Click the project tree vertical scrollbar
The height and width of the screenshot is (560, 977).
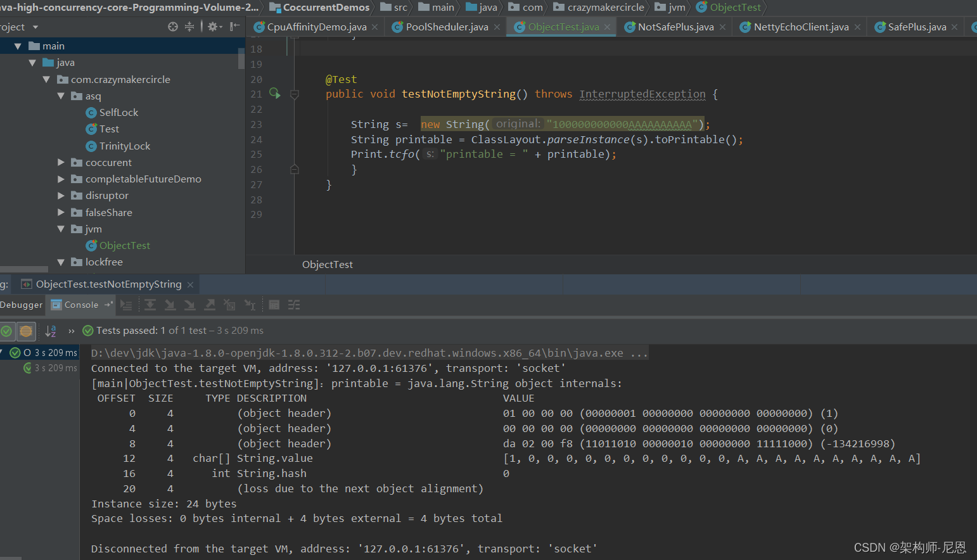click(x=241, y=58)
